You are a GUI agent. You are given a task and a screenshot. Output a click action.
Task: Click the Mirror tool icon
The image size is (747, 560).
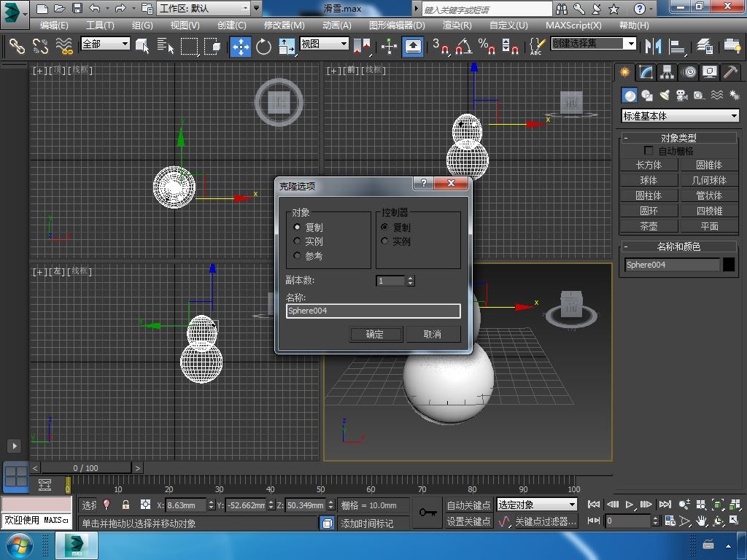tap(653, 46)
